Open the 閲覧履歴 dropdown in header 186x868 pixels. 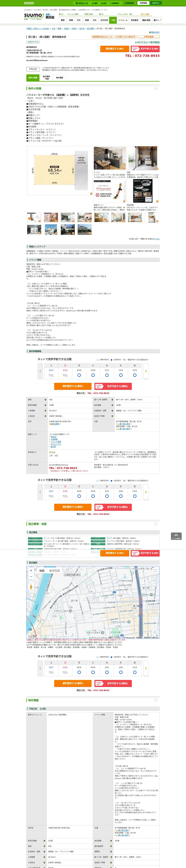(x=130, y=3)
